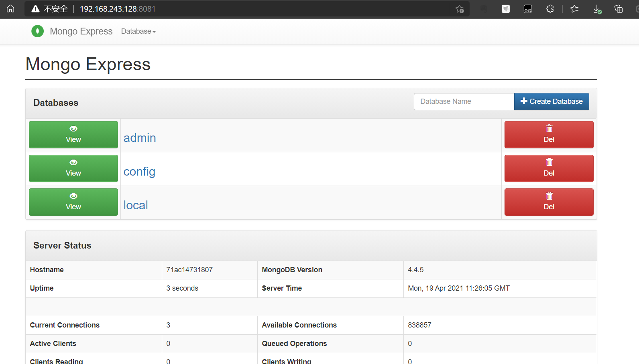Screen dimensions: 639x364
Task: View the config database
Action: click(x=73, y=168)
